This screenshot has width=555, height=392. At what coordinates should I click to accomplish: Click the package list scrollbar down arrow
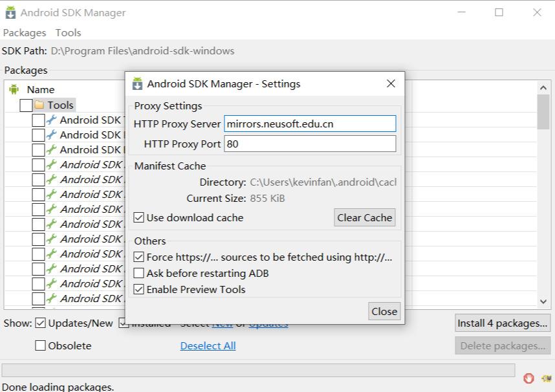[543, 301]
